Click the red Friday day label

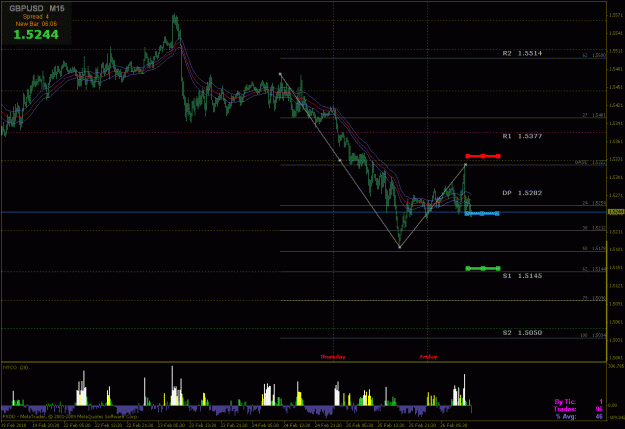(428, 357)
